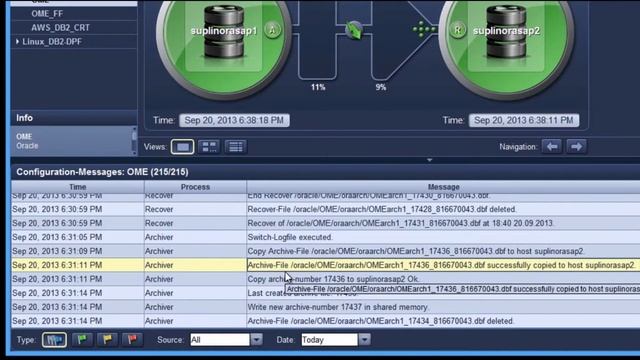Open the Date dropdown arrow

click(x=364, y=340)
